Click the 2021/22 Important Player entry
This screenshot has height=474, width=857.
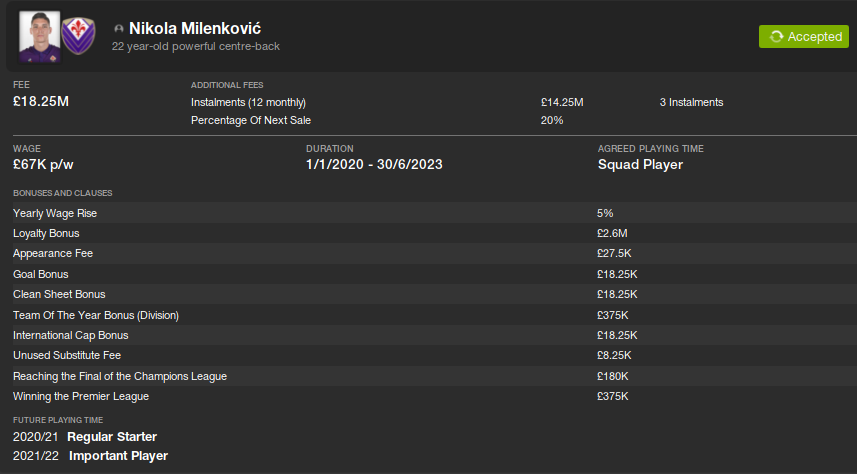click(91, 455)
